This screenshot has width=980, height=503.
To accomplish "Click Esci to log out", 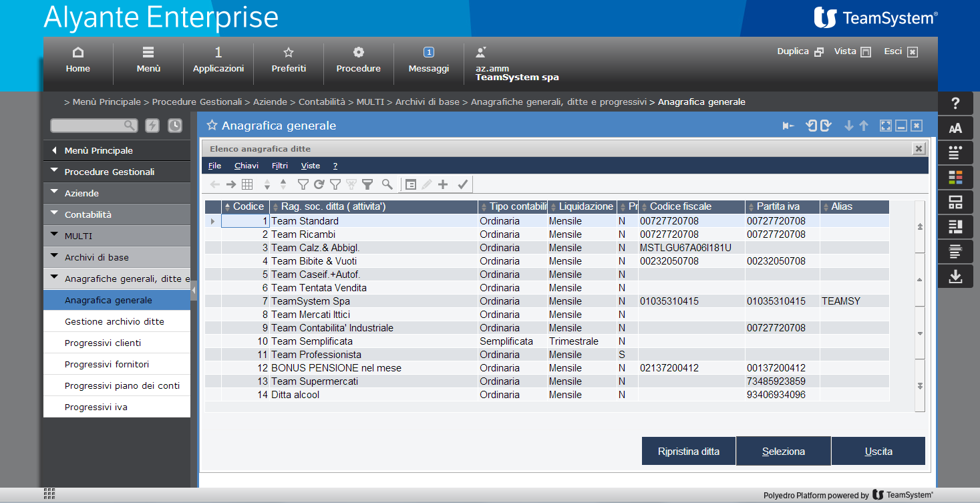I will (x=901, y=51).
